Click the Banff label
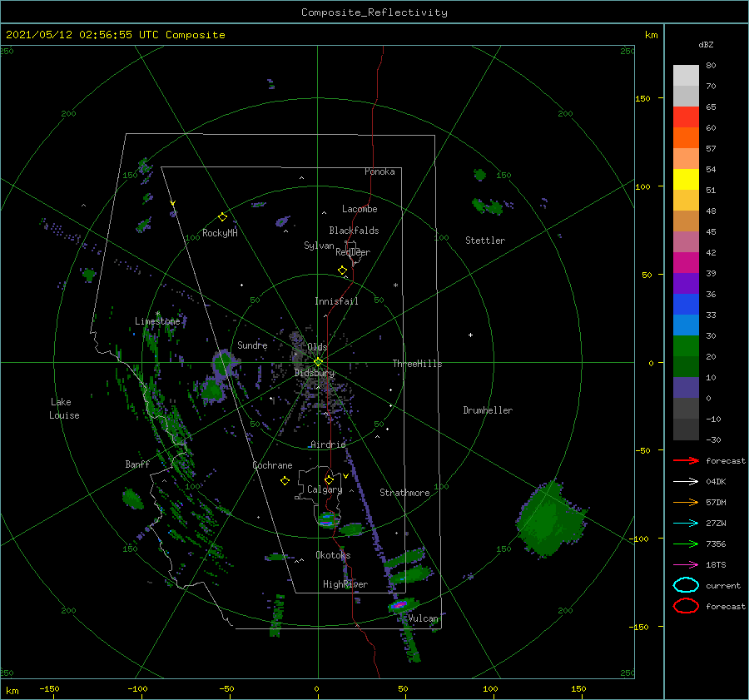Screen dimensions: 749x700 pos(137,464)
